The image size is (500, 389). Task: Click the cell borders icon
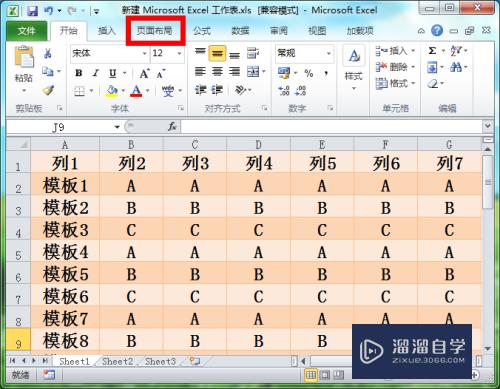click(79, 91)
